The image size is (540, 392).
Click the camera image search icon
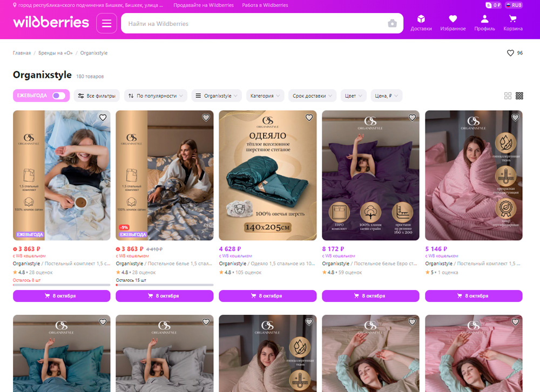[x=392, y=24]
